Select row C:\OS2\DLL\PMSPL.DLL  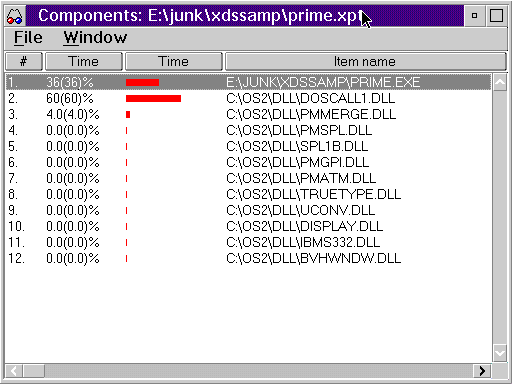tap(248, 130)
